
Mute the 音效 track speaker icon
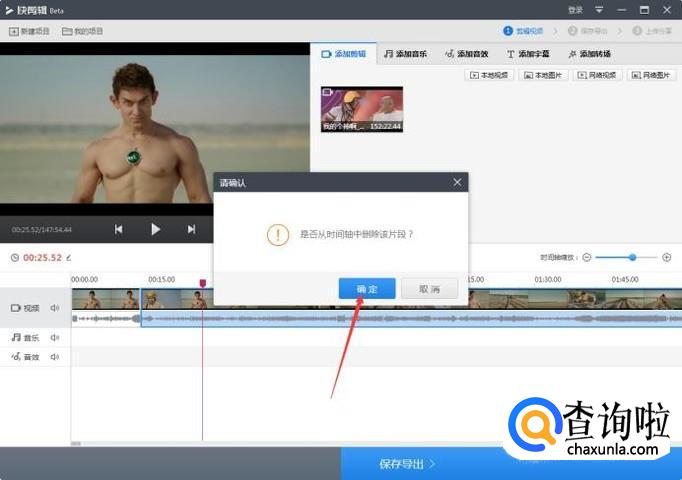pyautogui.click(x=55, y=357)
